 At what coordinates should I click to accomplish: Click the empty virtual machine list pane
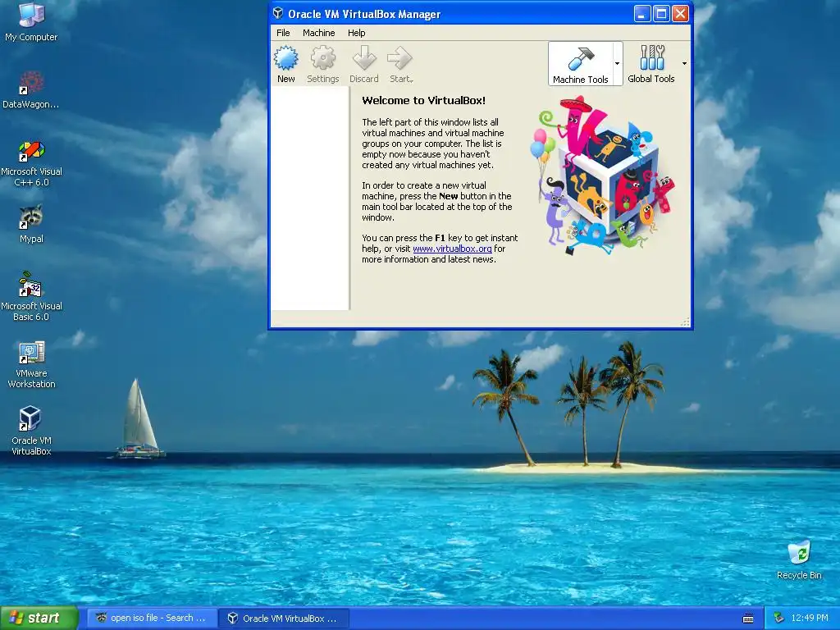[310, 199]
